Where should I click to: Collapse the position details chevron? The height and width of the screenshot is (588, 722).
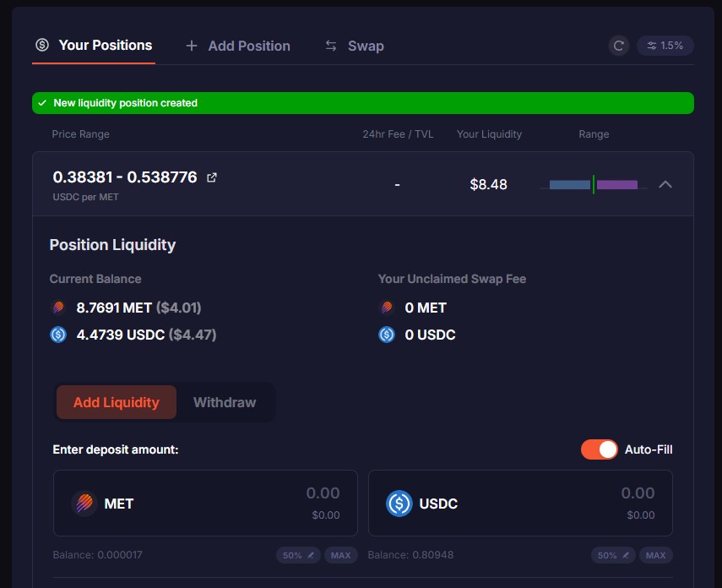tap(665, 184)
